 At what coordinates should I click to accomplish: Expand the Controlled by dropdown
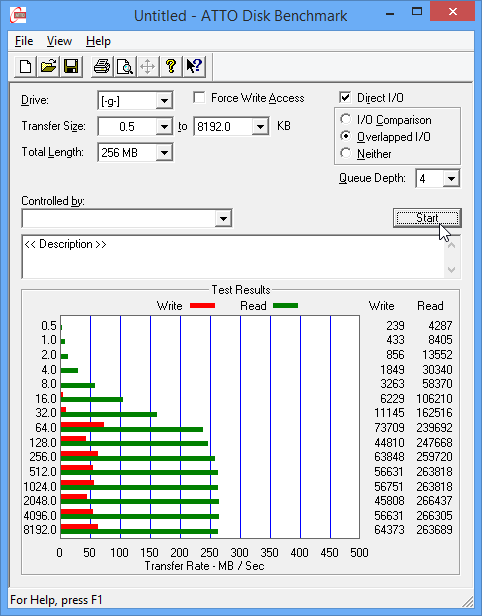223,218
